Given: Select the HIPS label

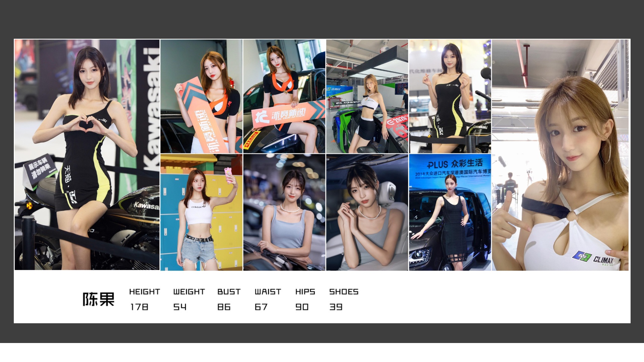Looking at the screenshot, I should (305, 292).
